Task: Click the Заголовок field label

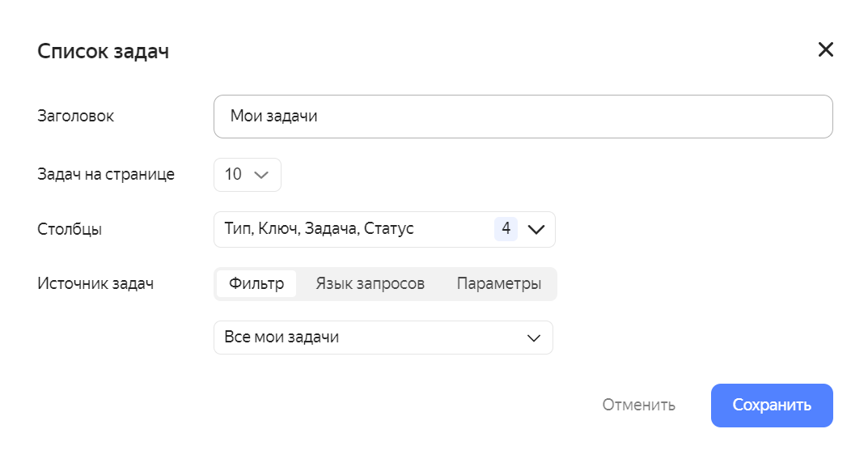Action: [x=76, y=117]
